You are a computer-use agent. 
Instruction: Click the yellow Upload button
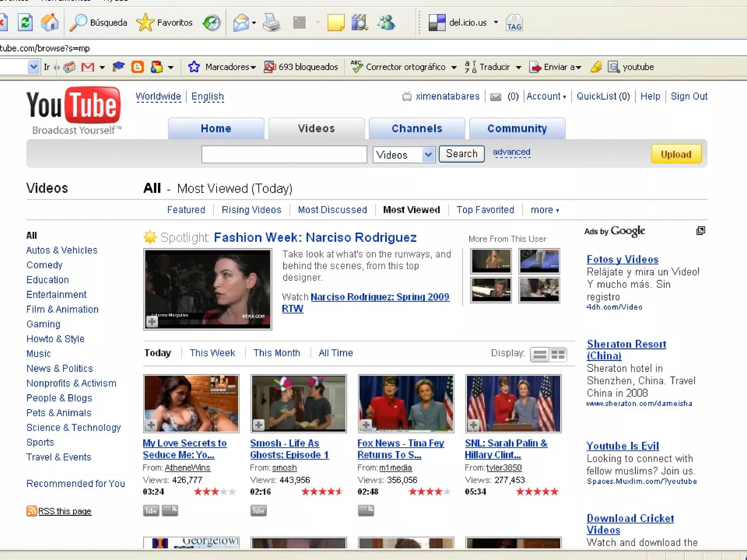point(676,154)
